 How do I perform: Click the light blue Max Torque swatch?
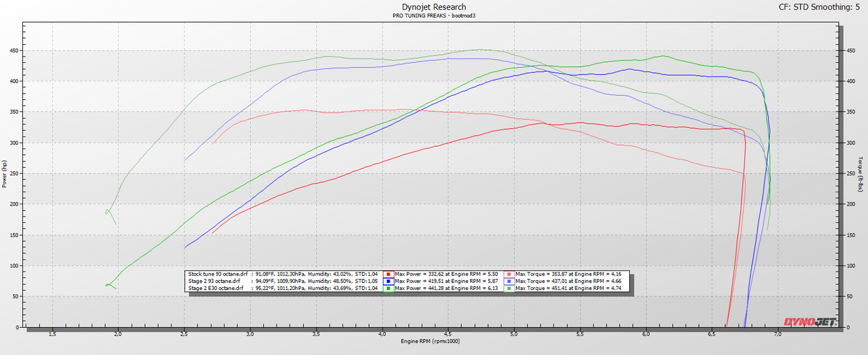tap(508, 281)
